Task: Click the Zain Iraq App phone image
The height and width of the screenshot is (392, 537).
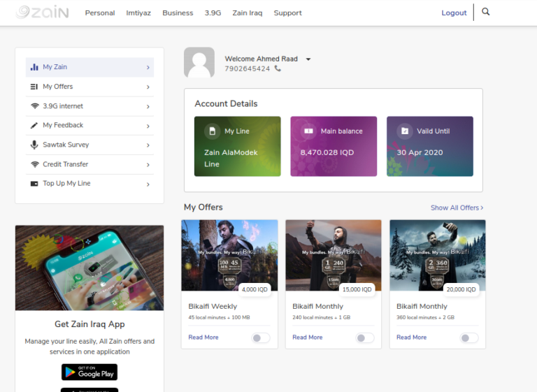Action: coord(89,268)
